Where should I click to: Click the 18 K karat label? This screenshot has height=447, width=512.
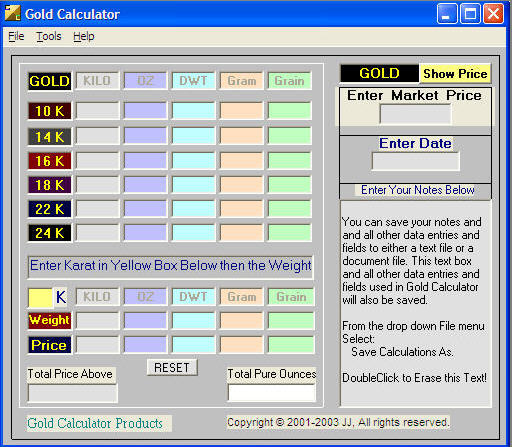[50, 185]
